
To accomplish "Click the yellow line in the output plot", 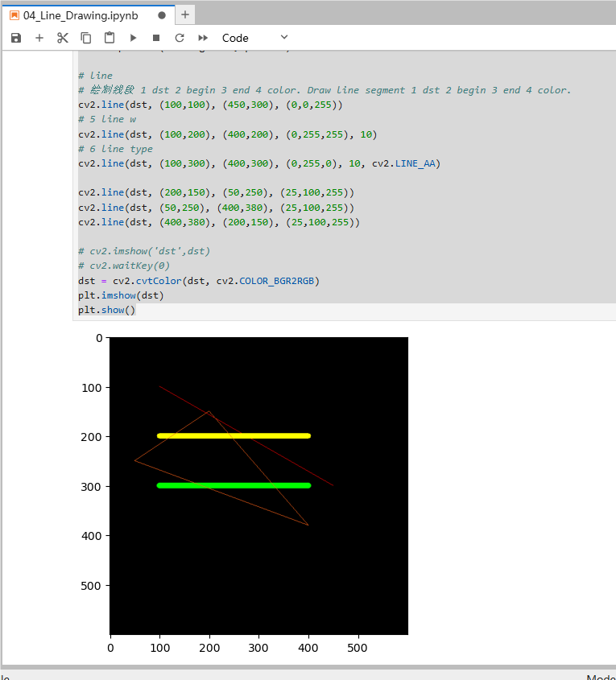I will [x=234, y=436].
